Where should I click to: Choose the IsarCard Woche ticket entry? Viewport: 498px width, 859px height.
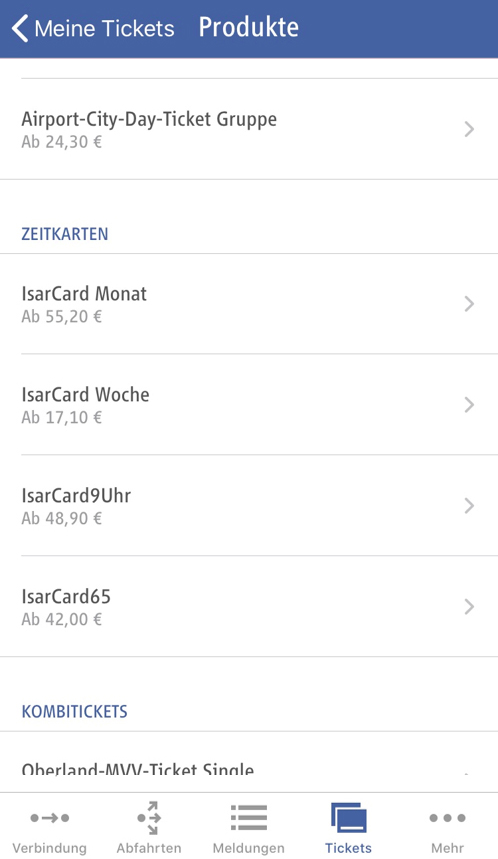coord(249,404)
